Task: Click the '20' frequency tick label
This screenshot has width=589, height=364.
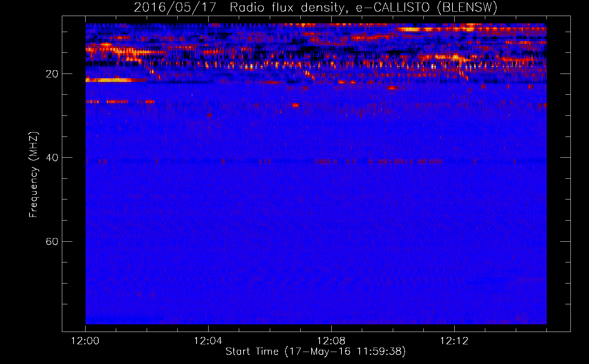Action: 52,74
